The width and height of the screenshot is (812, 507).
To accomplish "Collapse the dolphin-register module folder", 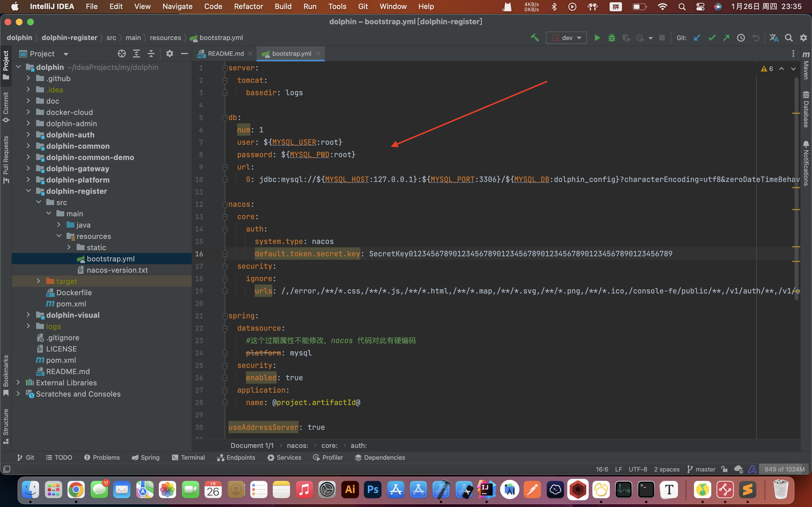I will 28,191.
